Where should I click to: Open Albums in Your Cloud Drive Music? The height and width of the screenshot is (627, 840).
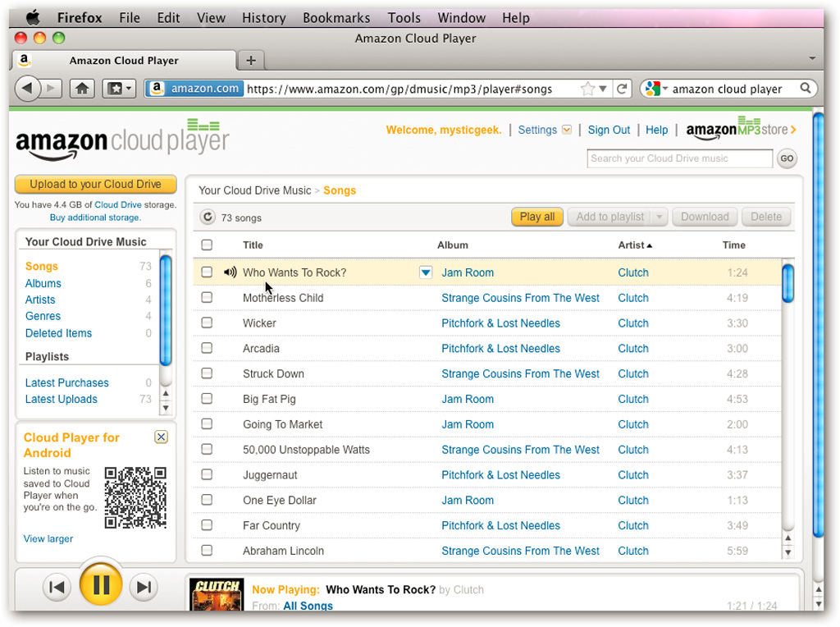coord(43,283)
